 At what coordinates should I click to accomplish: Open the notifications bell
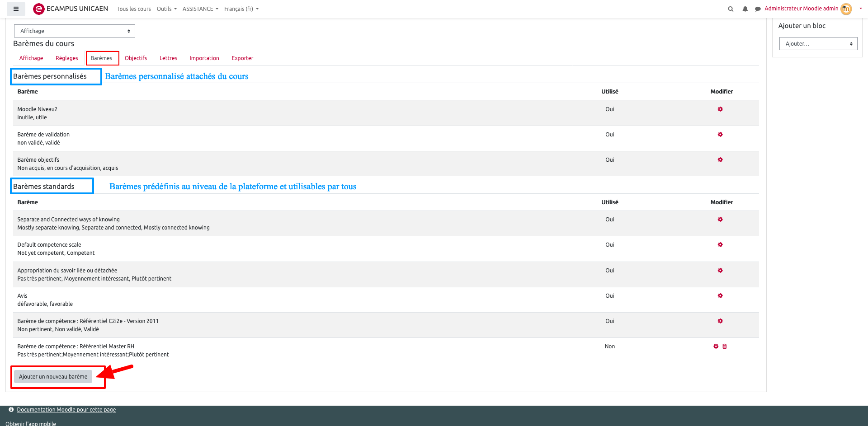(x=745, y=9)
